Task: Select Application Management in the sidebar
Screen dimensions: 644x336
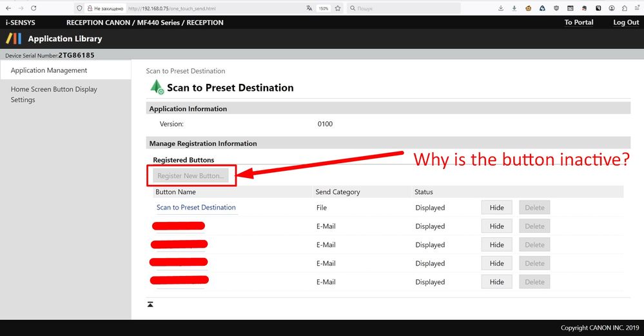Action: click(x=49, y=70)
